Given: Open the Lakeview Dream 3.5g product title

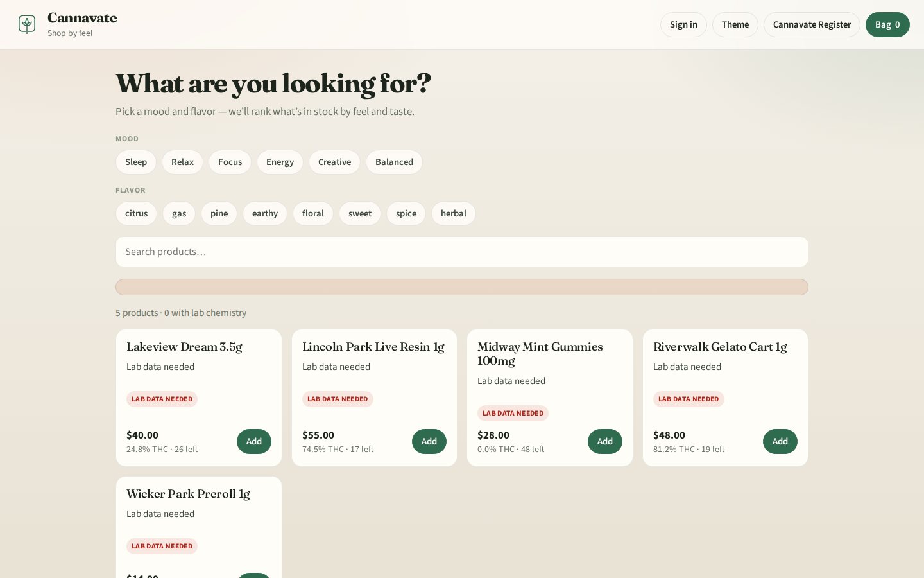Looking at the screenshot, I should coord(184,347).
